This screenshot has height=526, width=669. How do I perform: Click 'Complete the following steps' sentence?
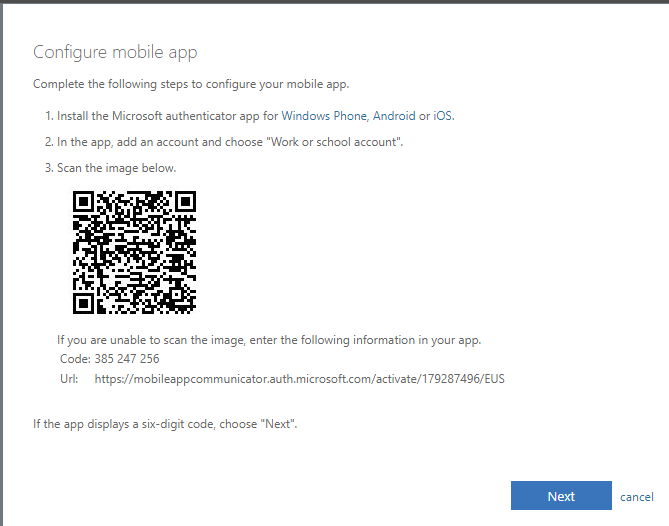[191, 84]
